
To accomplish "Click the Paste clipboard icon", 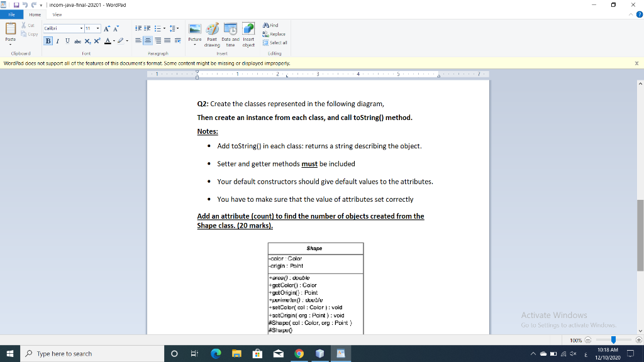I will tap(11, 29).
